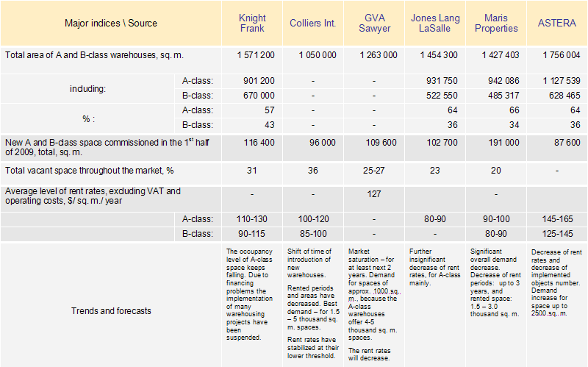Select 'The rent rates will decrease' text
The height and width of the screenshot is (367, 588).
click(x=370, y=354)
